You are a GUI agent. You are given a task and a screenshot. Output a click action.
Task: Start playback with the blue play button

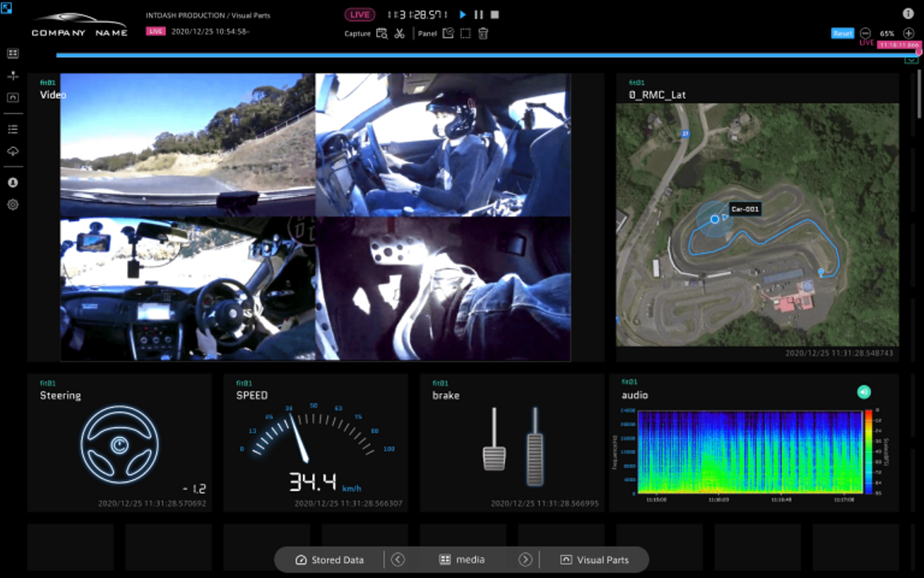coord(463,14)
